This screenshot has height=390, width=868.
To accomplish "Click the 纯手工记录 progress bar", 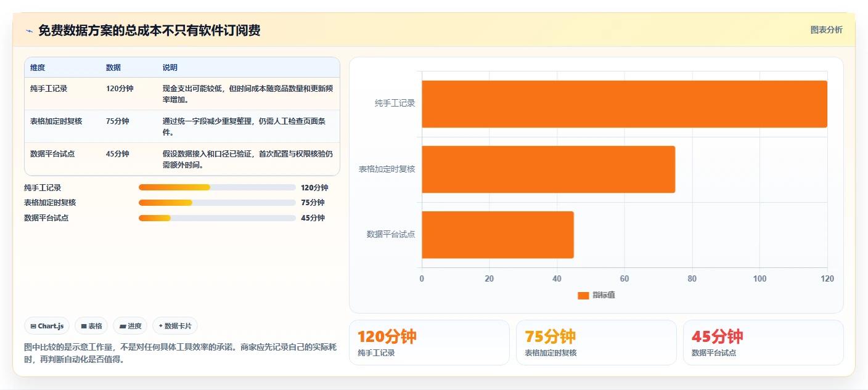I will [x=217, y=187].
